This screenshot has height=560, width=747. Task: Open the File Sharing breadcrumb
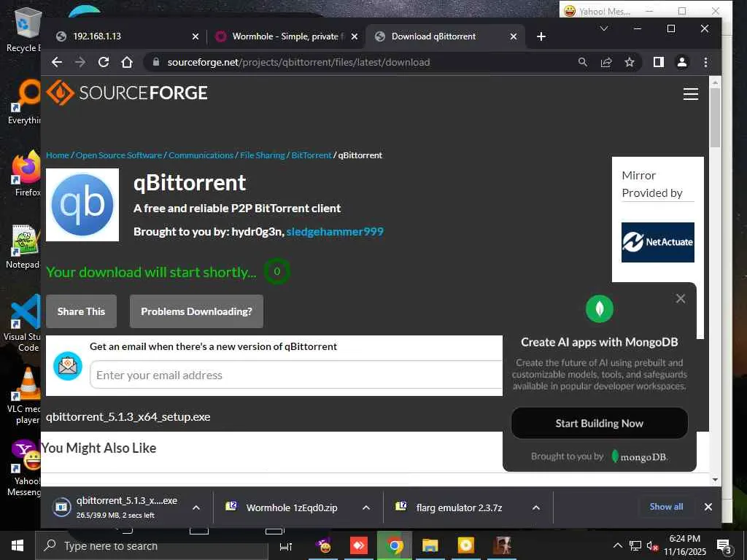[262, 155]
